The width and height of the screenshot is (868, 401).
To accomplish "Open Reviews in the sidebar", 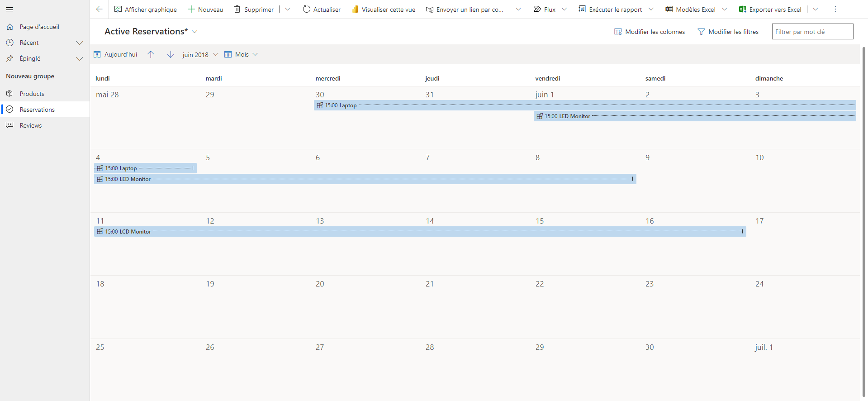I will pos(45,125).
